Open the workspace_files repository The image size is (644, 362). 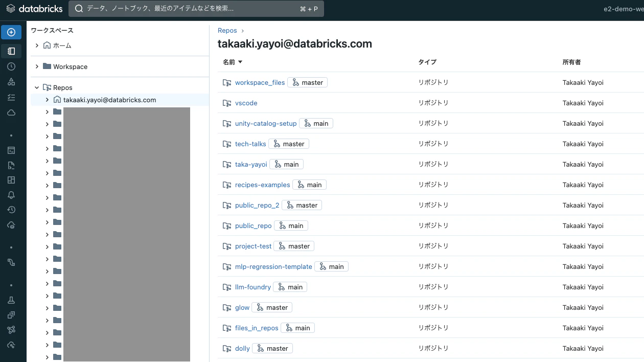click(260, 82)
